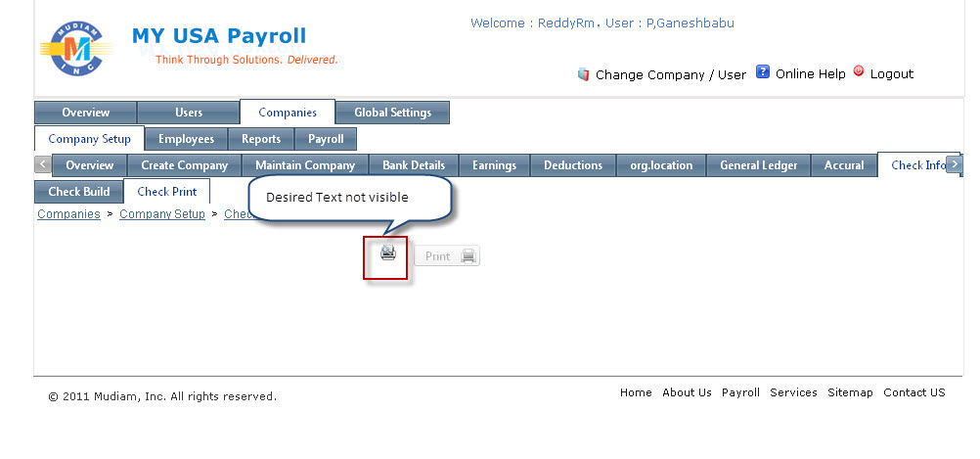
Task: Open the Contact US footer link
Action: point(914,392)
